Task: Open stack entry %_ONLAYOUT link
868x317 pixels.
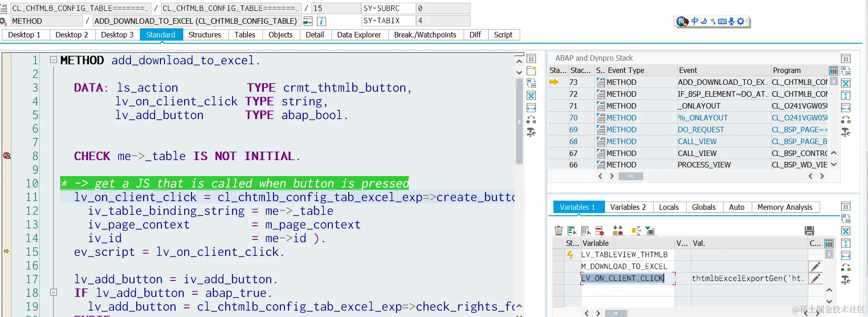Action: click(703, 118)
